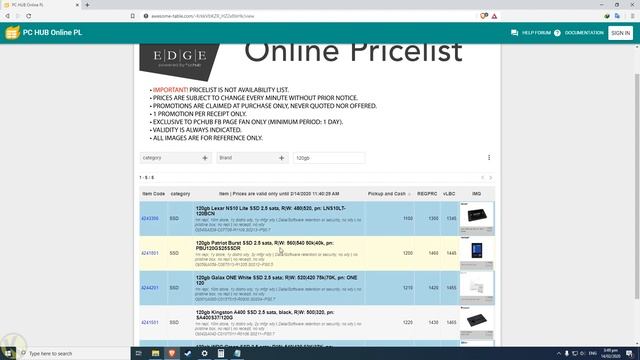Click the IMG column header
The width and height of the screenshot is (640, 360).
click(x=476, y=194)
